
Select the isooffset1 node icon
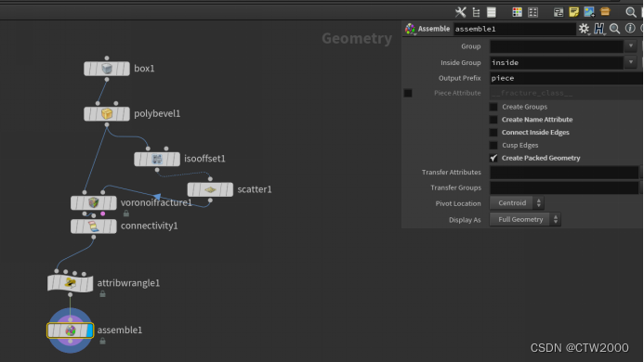tap(157, 159)
